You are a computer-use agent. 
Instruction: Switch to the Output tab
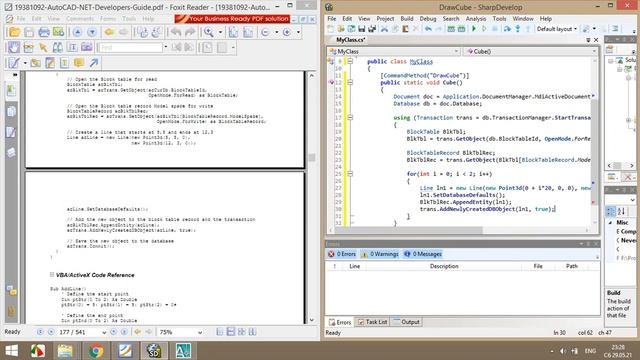[x=406, y=322]
